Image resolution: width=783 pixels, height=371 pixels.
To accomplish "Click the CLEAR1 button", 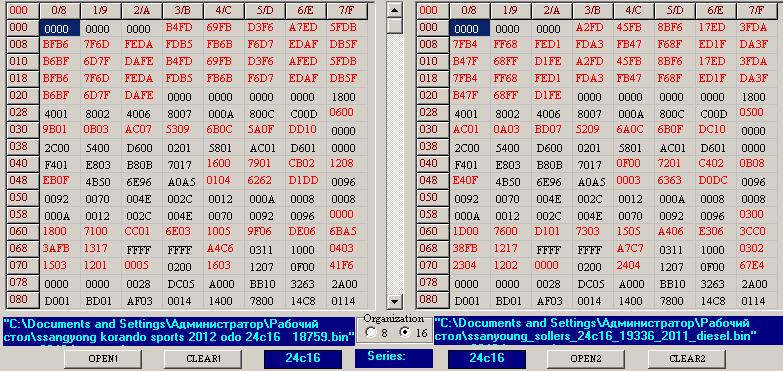I will click(x=202, y=359).
